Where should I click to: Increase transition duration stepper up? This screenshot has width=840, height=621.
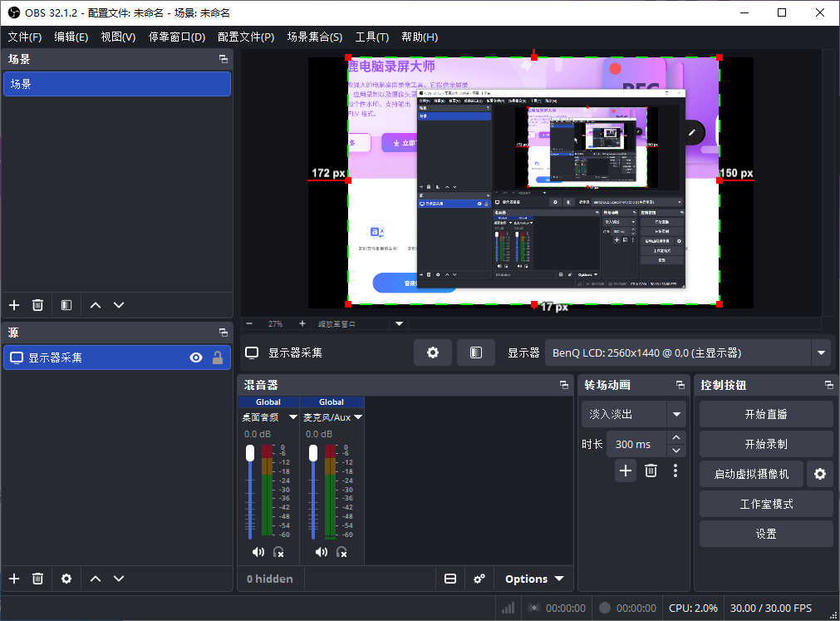[676, 438]
